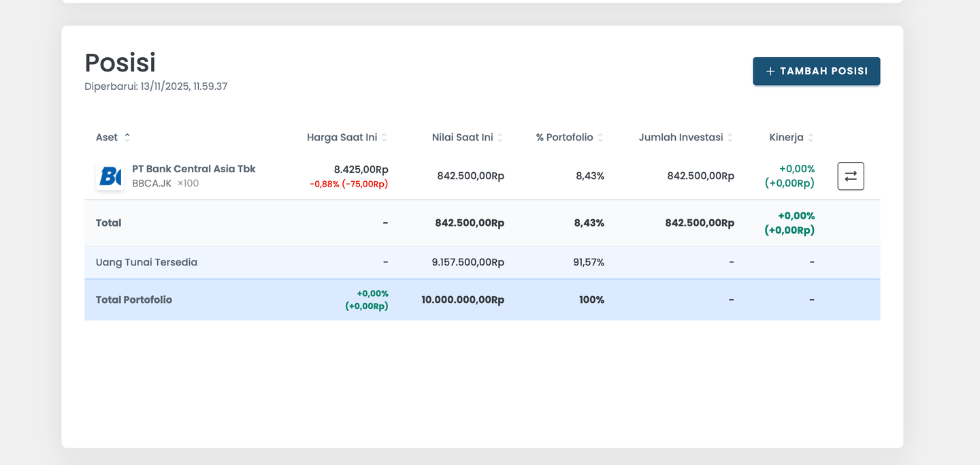This screenshot has height=465, width=980.
Task: Select the Uang Tunai Tersedia row label
Action: point(146,262)
